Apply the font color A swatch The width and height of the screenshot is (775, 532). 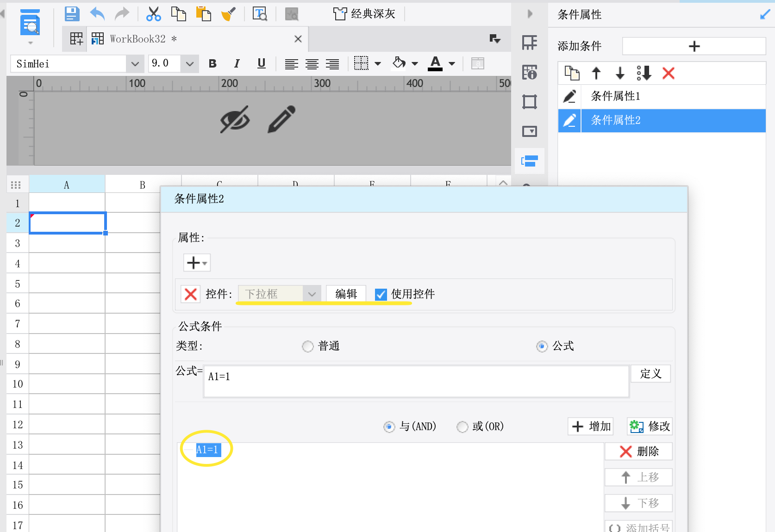point(435,63)
